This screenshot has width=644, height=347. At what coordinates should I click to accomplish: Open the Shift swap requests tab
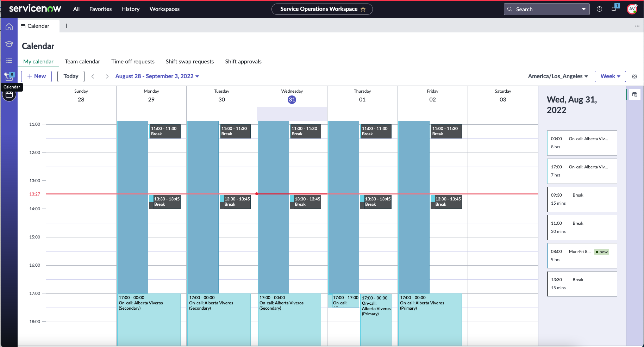pos(189,61)
